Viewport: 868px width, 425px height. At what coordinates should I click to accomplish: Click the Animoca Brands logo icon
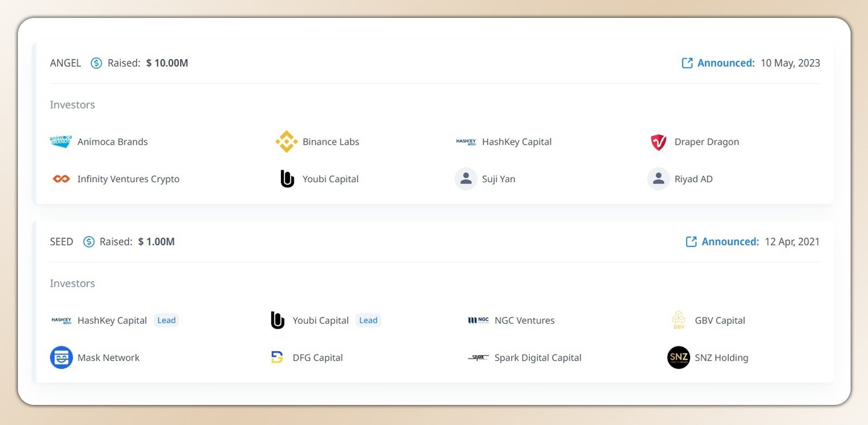[61, 141]
